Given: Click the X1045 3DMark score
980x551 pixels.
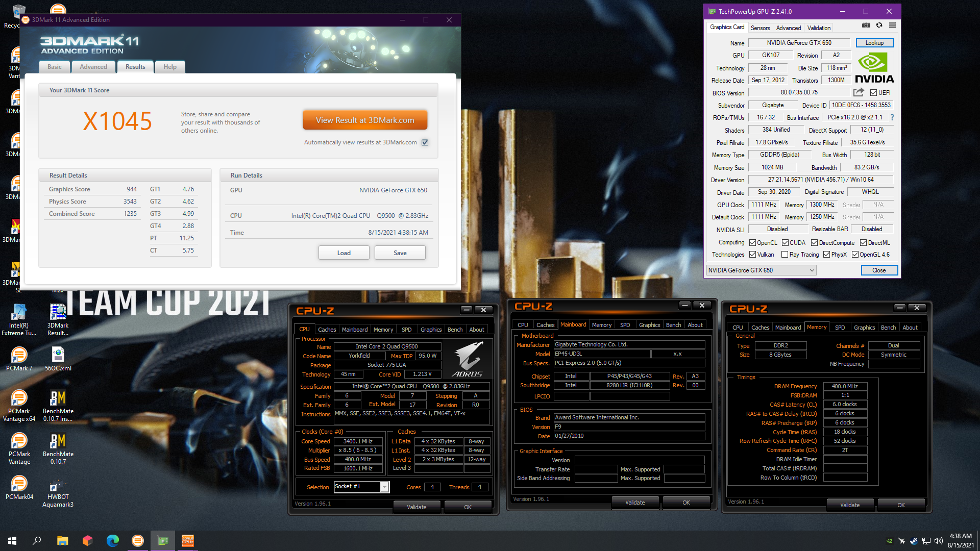Looking at the screenshot, I should (117, 121).
